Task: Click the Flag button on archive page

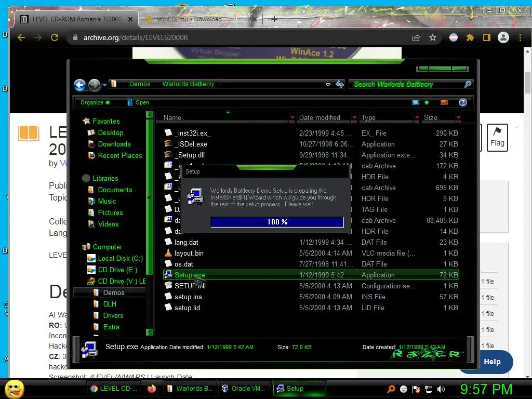Action: [x=497, y=137]
